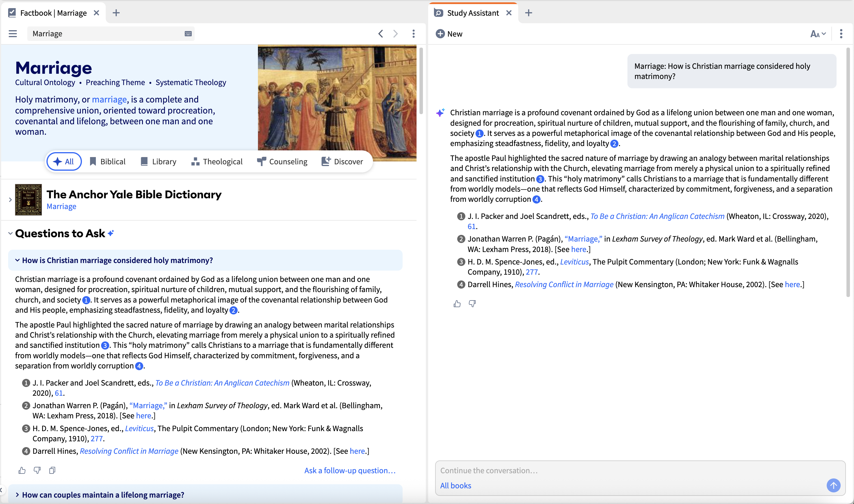Switch to the Study Assistant tab
The width and height of the screenshot is (854, 504).
coord(473,13)
